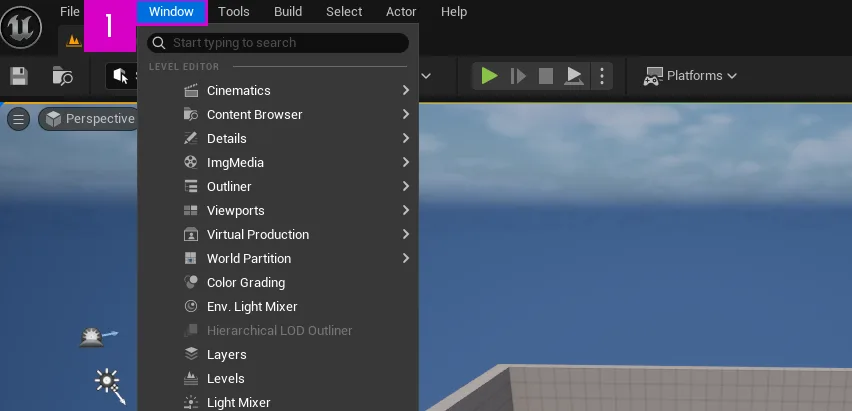This screenshot has width=852, height=411.
Task: Click the Skip frame playback icon
Action: tap(518, 76)
